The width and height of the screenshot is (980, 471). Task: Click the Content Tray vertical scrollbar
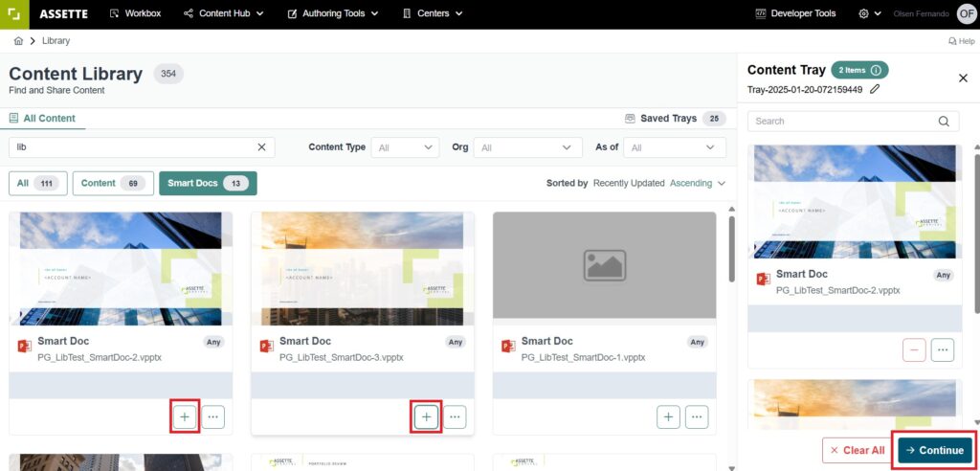(977, 232)
